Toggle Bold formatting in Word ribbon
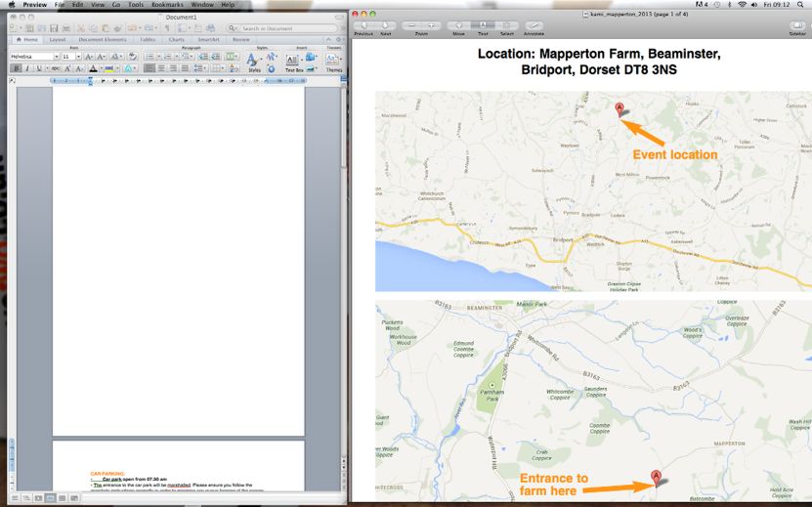812x507 pixels. (x=16, y=68)
